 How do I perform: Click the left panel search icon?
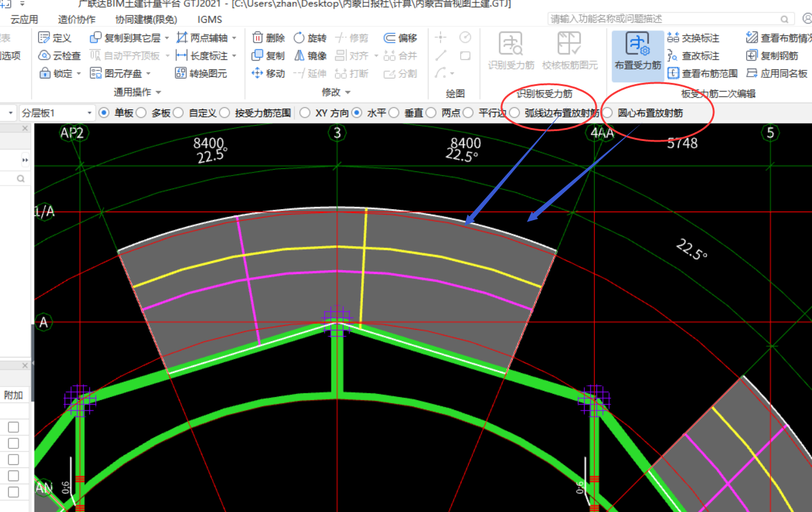tap(20, 178)
